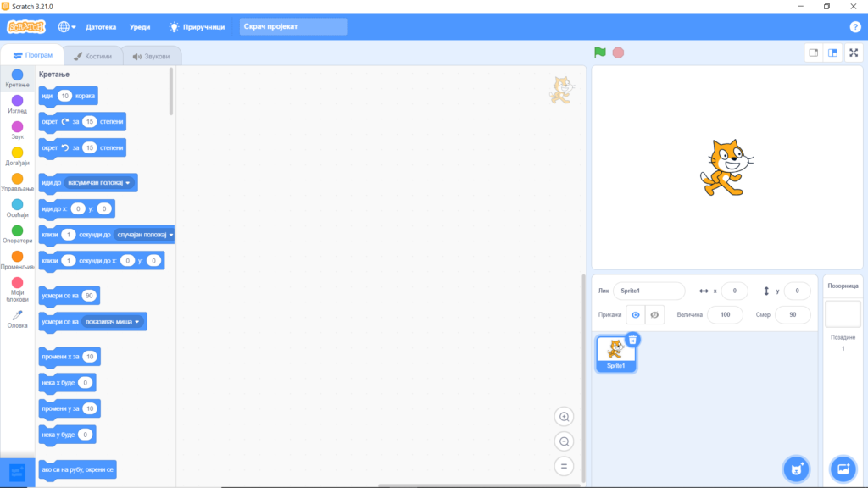Click the cat sprite on stage
The width and height of the screenshot is (868, 488).
pos(726,168)
